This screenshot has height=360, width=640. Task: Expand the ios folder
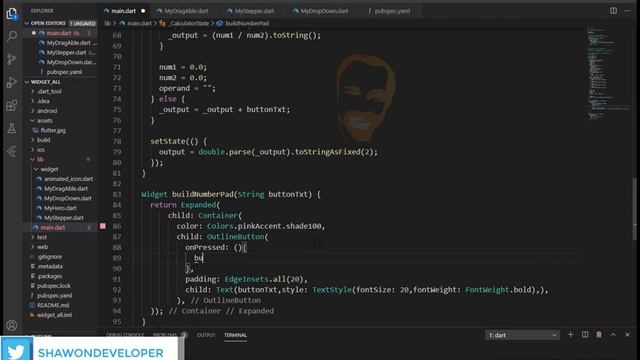pos(41,149)
